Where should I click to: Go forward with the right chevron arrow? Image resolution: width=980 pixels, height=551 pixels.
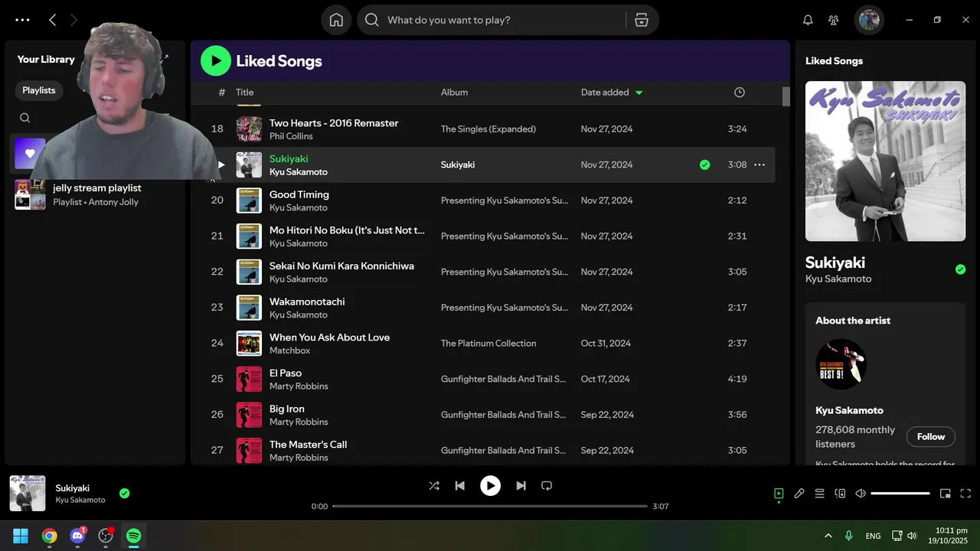73,20
